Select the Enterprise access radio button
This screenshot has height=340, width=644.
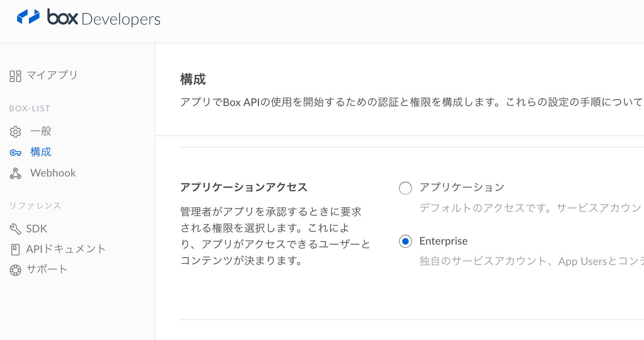click(x=405, y=241)
